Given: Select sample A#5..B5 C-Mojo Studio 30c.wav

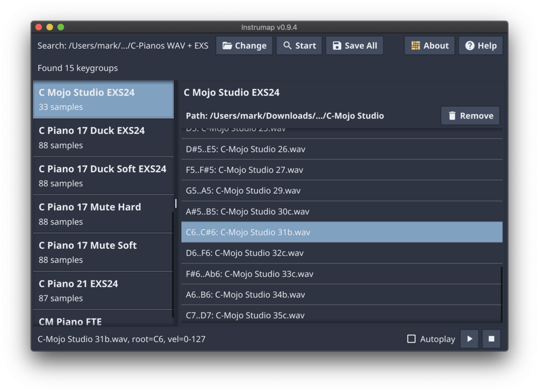Looking at the screenshot, I should click(x=342, y=212).
